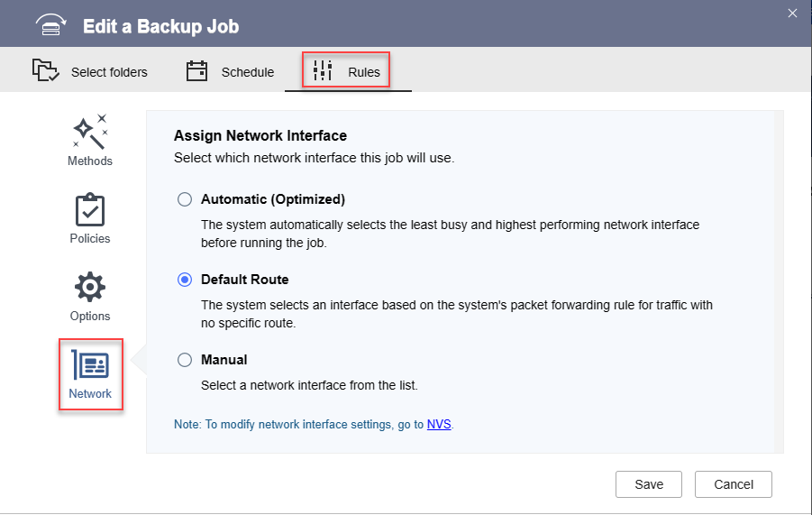Click the folder icon beside Select folders

point(45,71)
